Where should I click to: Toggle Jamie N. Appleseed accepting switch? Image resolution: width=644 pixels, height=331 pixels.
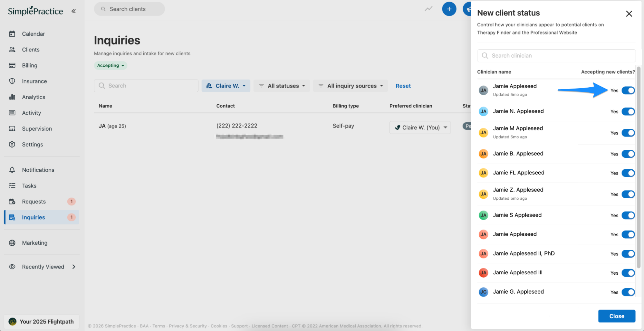(x=628, y=112)
